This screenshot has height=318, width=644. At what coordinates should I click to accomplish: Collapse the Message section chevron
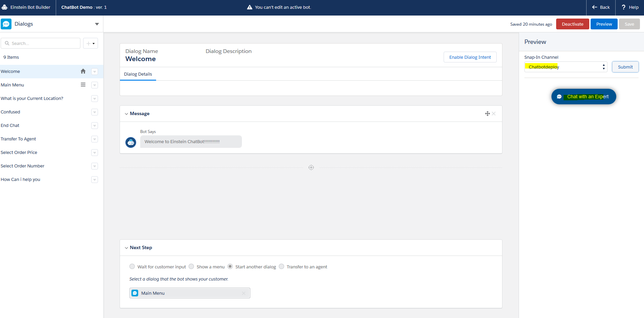click(x=126, y=114)
